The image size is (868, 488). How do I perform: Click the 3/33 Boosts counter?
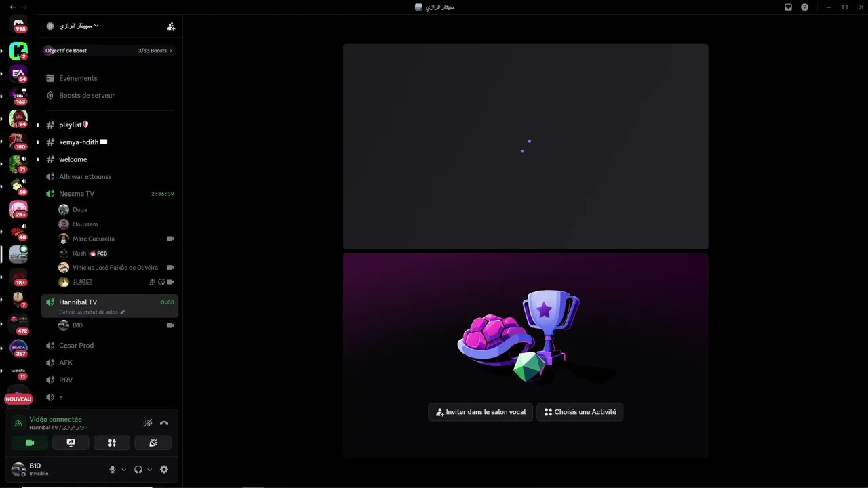(x=153, y=51)
